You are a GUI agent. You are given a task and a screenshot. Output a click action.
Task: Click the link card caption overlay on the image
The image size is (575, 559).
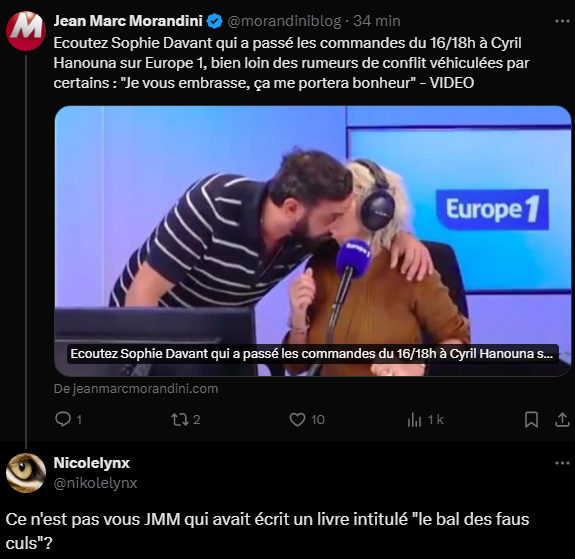click(x=312, y=354)
